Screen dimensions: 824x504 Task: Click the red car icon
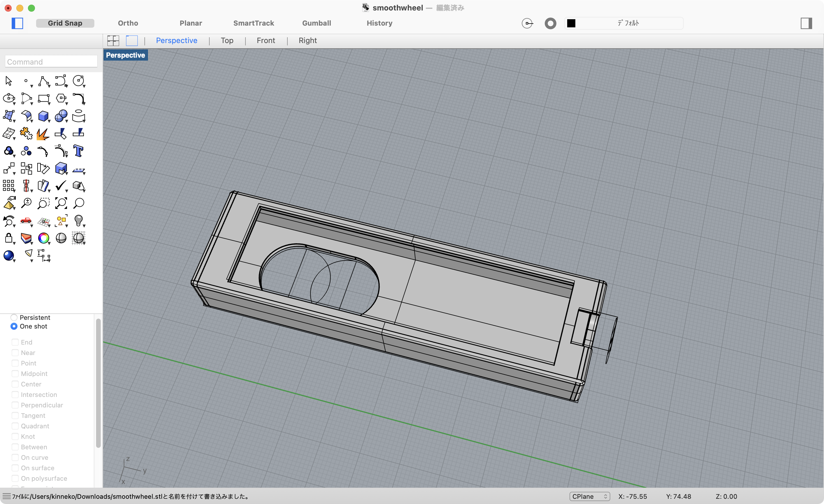pyautogui.click(x=26, y=221)
